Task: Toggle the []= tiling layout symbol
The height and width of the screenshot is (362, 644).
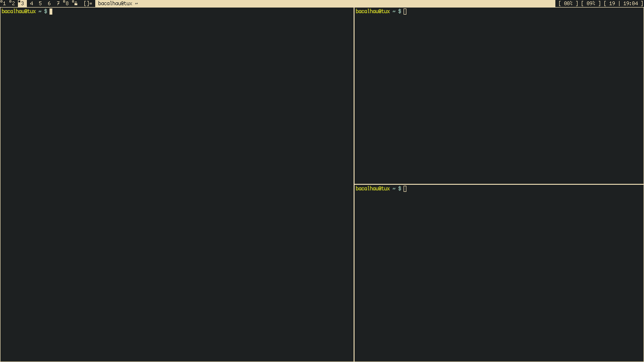Action: (88, 3)
